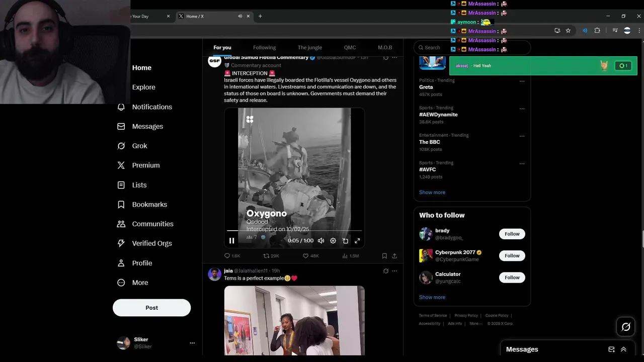Pause the Oxygono video

click(231, 241)
